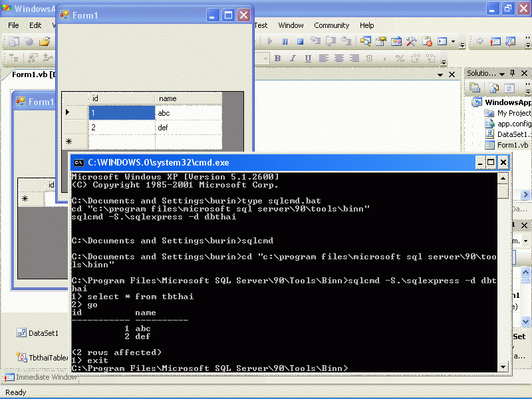Expand the formatting toolbar options dropdown
The image size is (532, 399).
pos(444,62)
